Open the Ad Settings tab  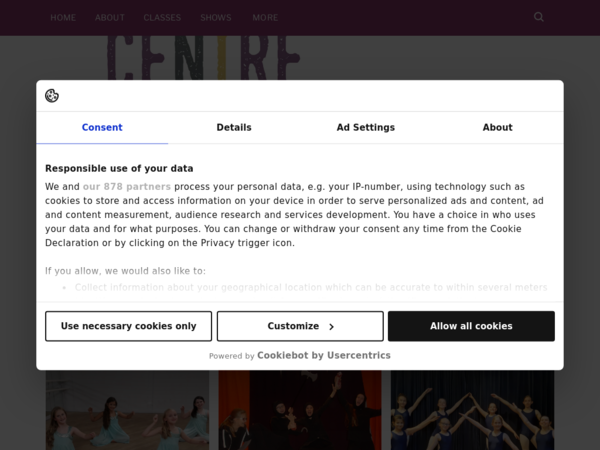[x=366, y=128]
